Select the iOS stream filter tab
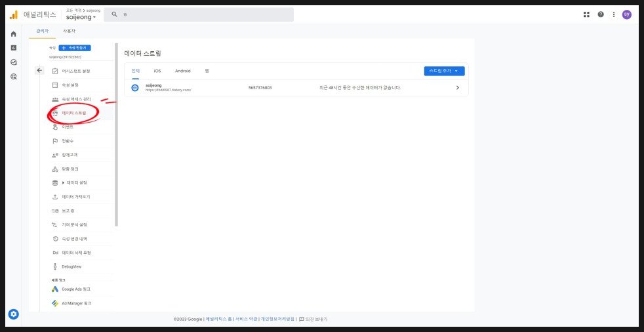Viewport: 644px width, 332px height. click(157, 71)
